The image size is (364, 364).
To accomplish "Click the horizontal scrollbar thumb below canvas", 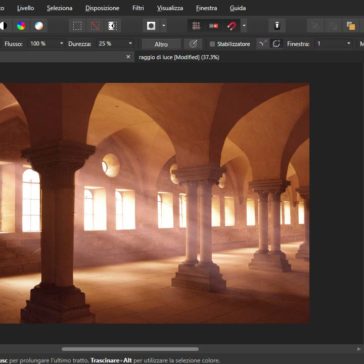I will point(130,349).
